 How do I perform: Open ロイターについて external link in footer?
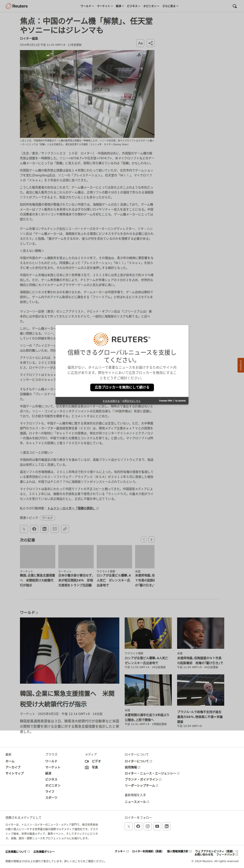138,761
